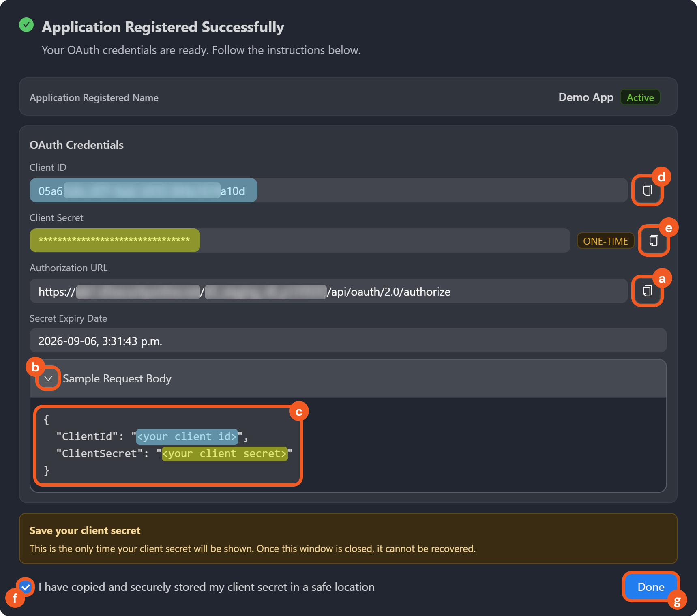The height and width of the screenshot is (616, 697).
Task: Select the Client ID field
Action: click(328, 190)
